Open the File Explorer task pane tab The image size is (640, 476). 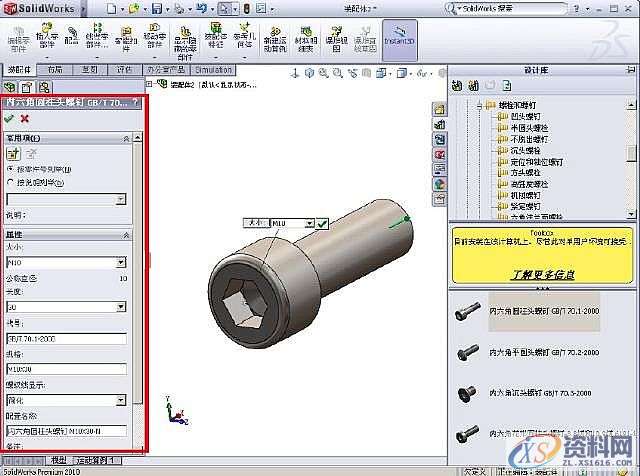tap(439, 139)
